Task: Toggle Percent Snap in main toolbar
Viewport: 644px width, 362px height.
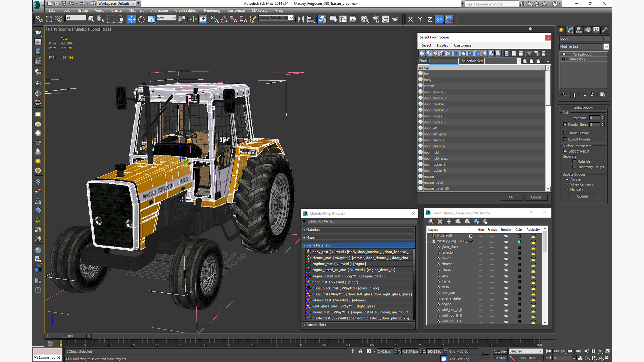Action: pyautogui.click(x=234, y=19)
